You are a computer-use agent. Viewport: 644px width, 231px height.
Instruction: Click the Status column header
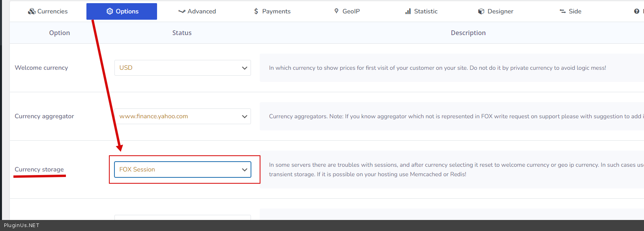click(x=182, y=33)
